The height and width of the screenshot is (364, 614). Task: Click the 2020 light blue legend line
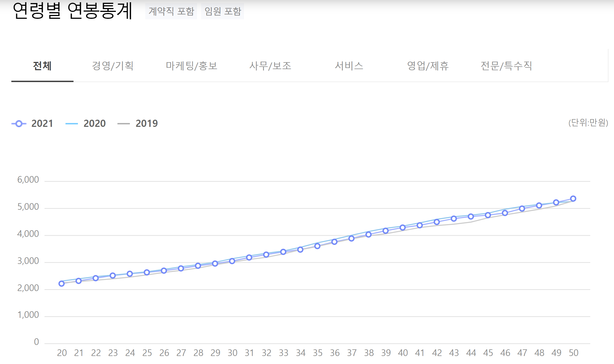72,124
